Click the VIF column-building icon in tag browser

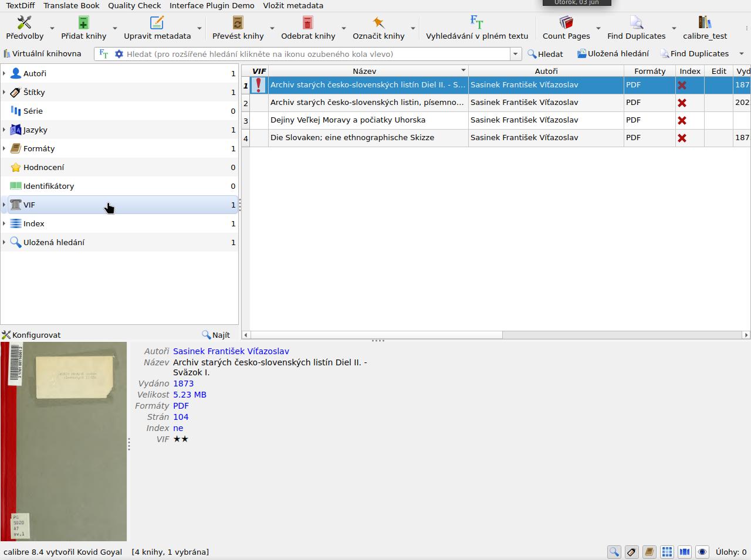16,205
